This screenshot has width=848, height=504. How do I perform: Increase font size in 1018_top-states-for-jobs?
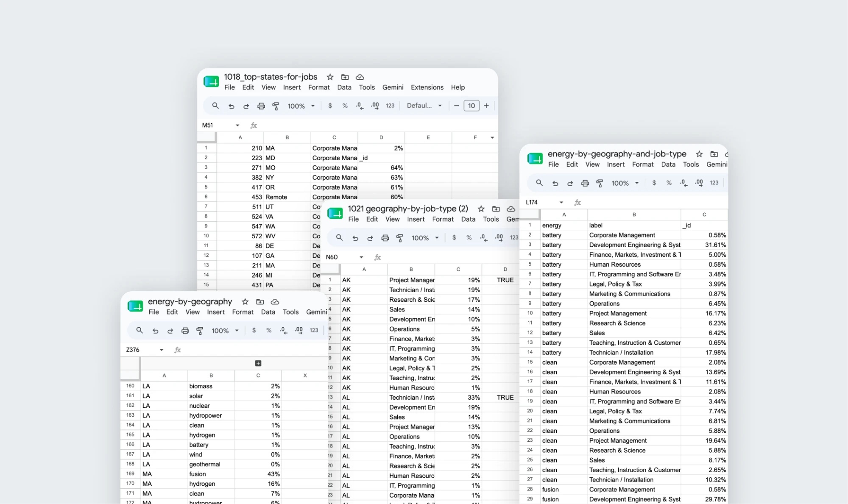pos(486,106)
